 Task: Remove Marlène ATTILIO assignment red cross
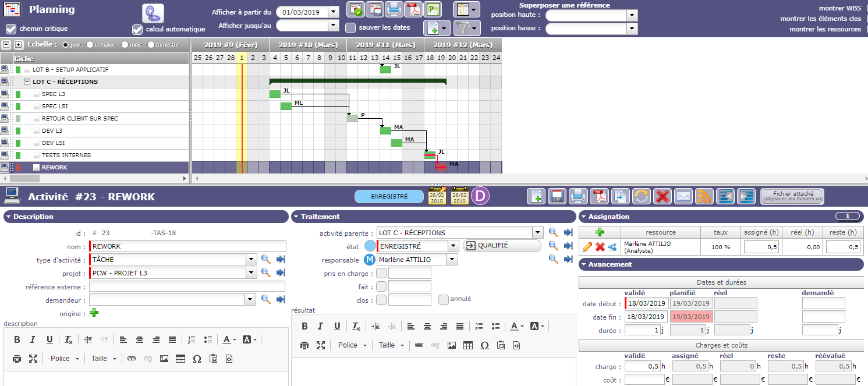pos(600,247)
